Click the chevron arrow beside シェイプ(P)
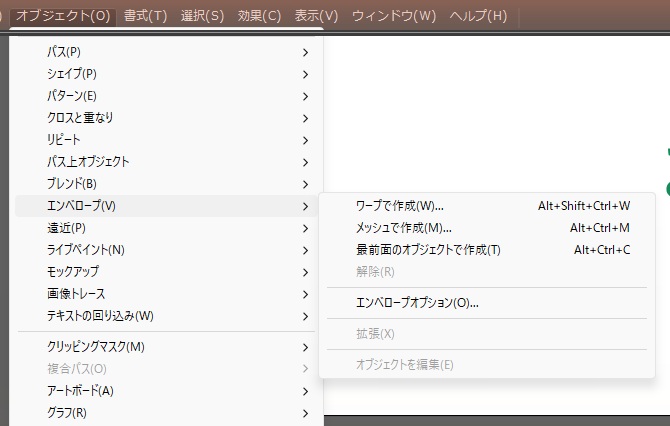The image size is (670, 426). pos(305,74)
